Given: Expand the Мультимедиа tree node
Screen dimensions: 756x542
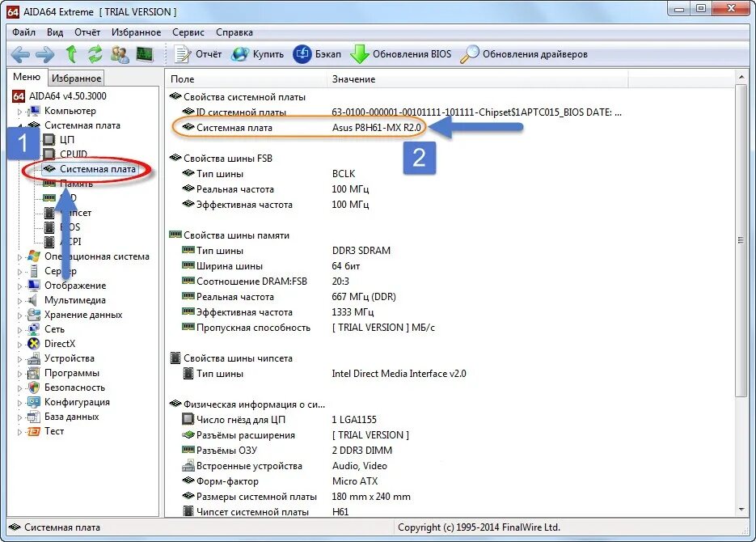Looking at the screenshot, I should coord(19,301).
